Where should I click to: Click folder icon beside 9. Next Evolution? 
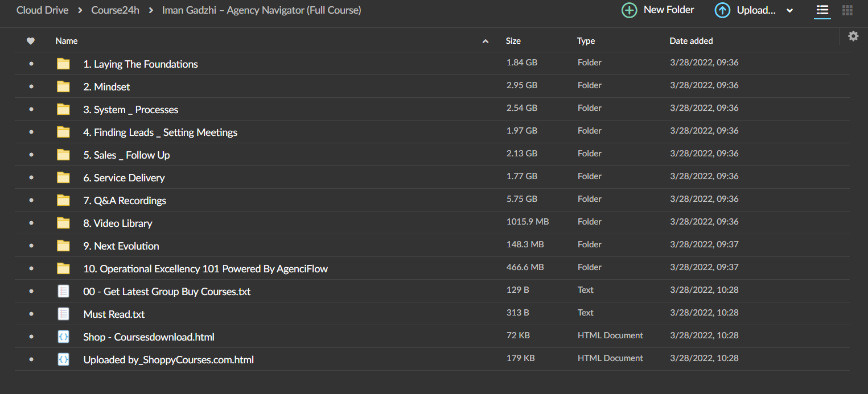click(63, 246)
